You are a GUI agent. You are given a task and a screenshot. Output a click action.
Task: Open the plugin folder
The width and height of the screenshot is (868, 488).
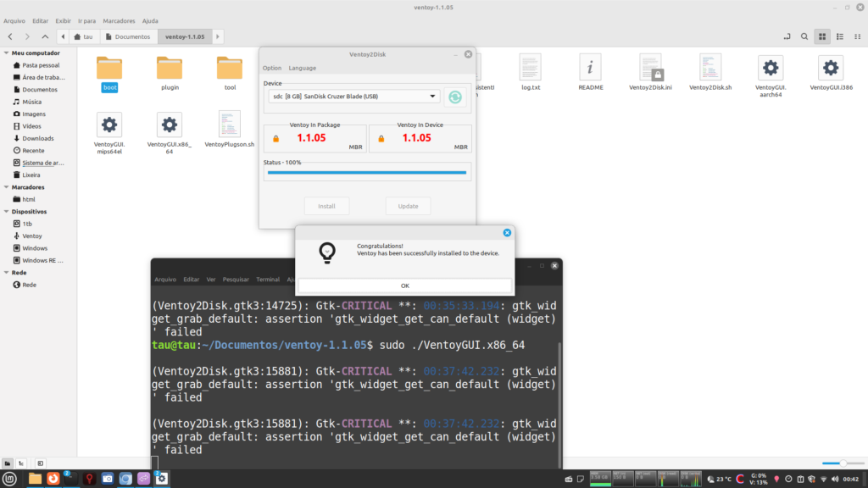tap(170, 68)
